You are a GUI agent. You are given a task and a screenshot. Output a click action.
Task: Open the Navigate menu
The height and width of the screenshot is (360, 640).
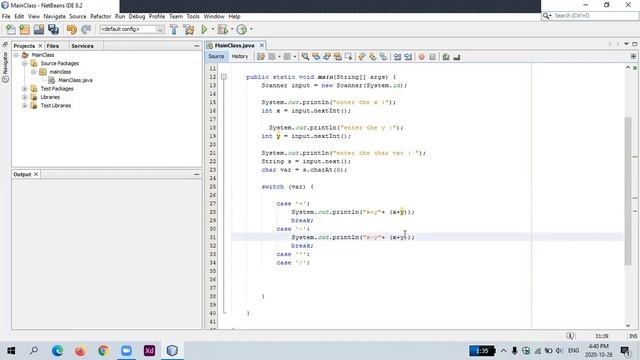tap(54, 16)
